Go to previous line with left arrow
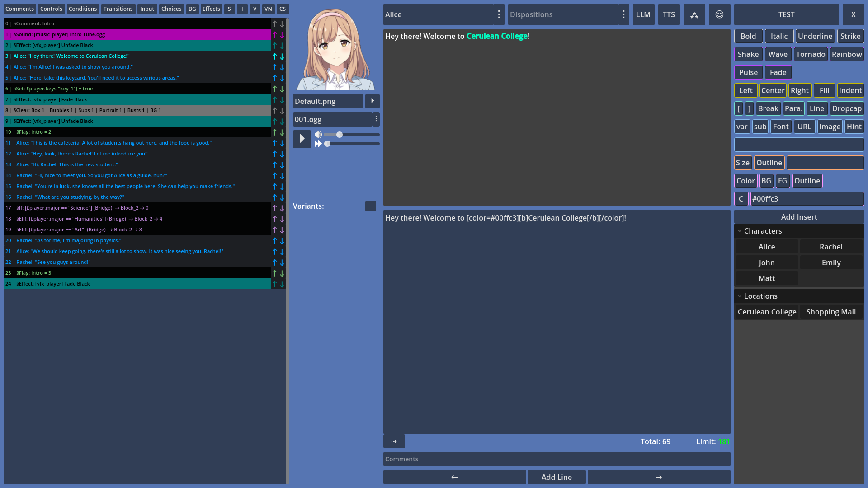868x488 pixels. tap(454, 477)
